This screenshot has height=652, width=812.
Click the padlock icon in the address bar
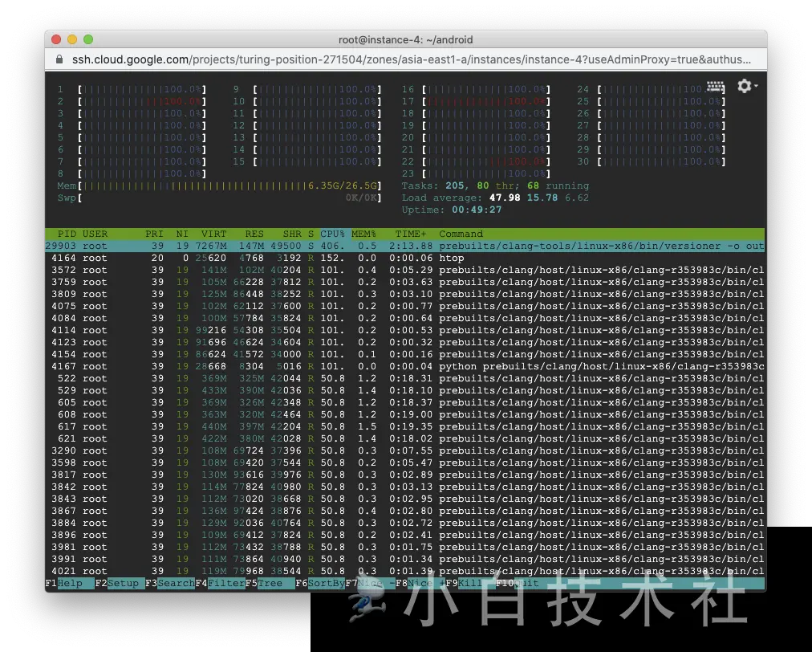point(59,59)
